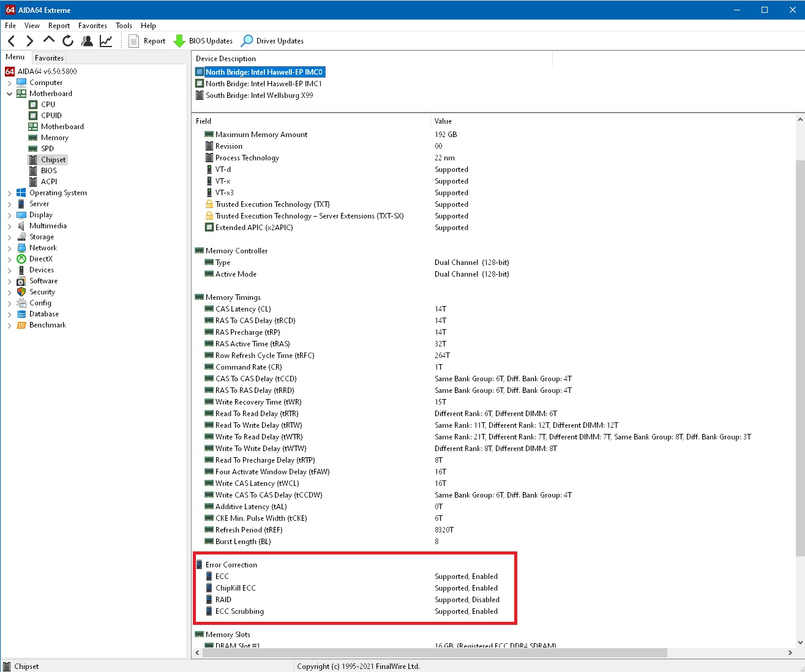Click the Report toolbar button
Viewport: 805px width, 672px height.
pyautogui.click(x=147, y=41)
